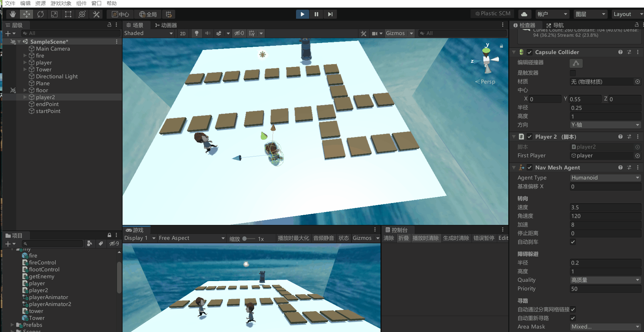Click Edit Collider button

click(576, 63)
